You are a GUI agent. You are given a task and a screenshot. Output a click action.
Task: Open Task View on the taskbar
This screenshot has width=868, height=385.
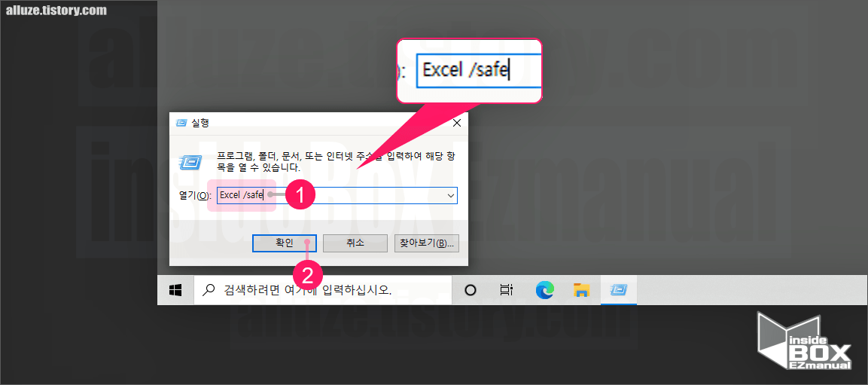(506, 290)
